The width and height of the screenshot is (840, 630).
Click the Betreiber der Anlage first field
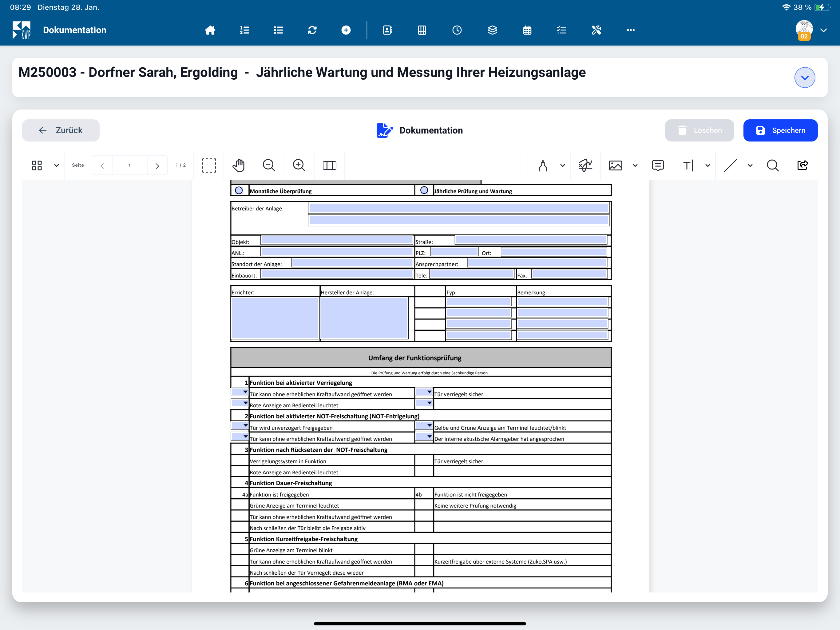coord(458,208)
